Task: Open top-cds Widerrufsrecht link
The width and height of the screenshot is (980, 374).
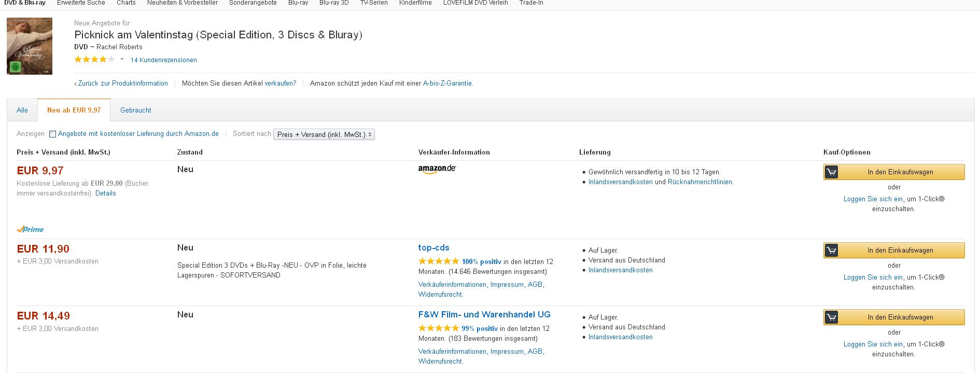Action: click(x=441, y=294)
